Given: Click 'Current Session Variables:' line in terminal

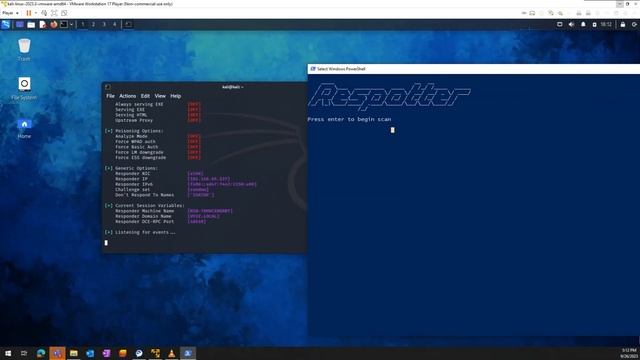Looking at the screenshot, I should pos(145,206).
